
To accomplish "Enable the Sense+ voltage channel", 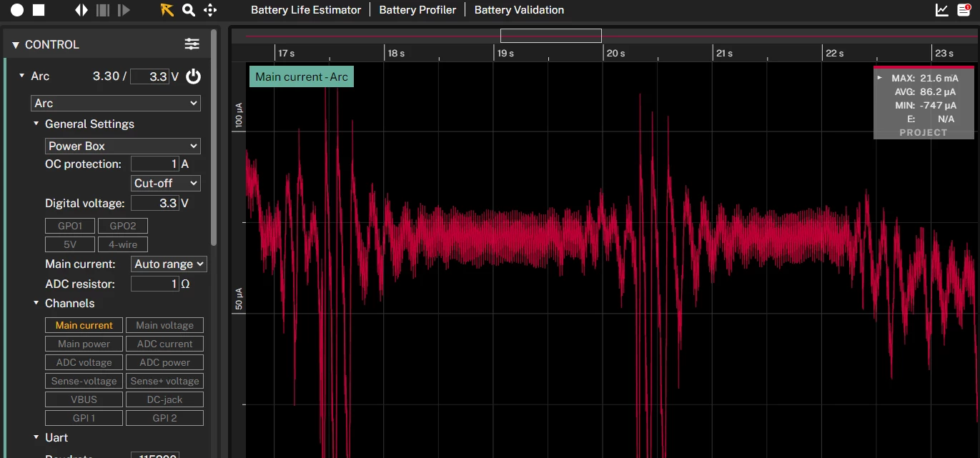I will tap(165, 381).
